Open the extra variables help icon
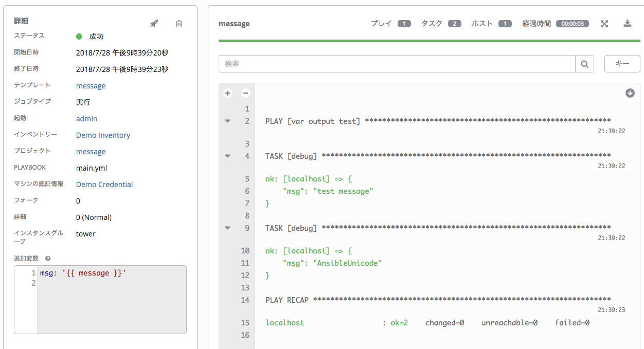Viewport: 644px width, 349px height. pos(48,259)
